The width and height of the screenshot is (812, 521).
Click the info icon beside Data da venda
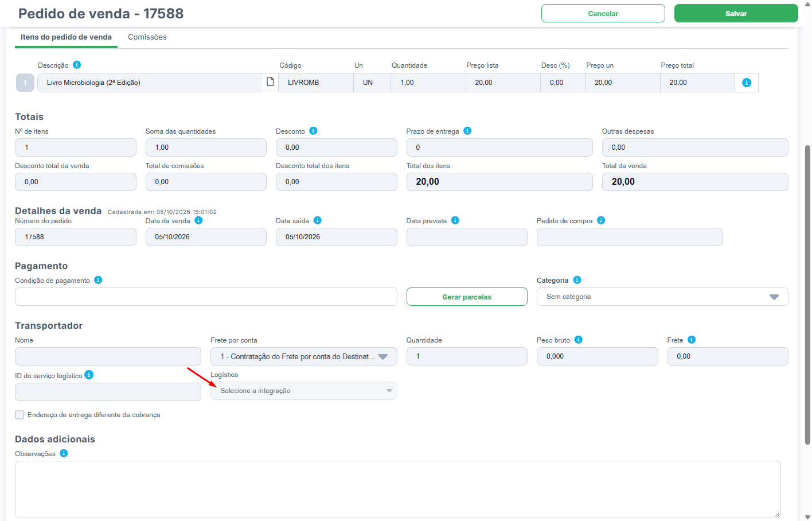[198, 220]
